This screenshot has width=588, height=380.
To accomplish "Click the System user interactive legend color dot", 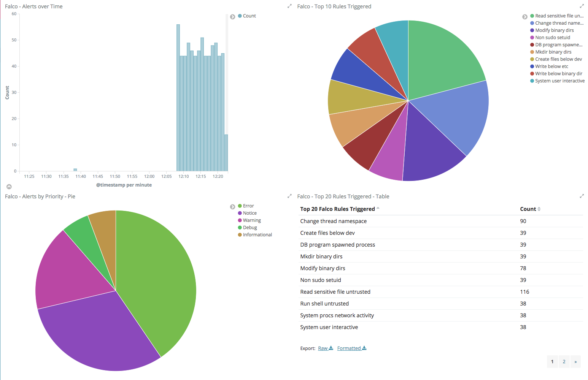I will (532, 81).
